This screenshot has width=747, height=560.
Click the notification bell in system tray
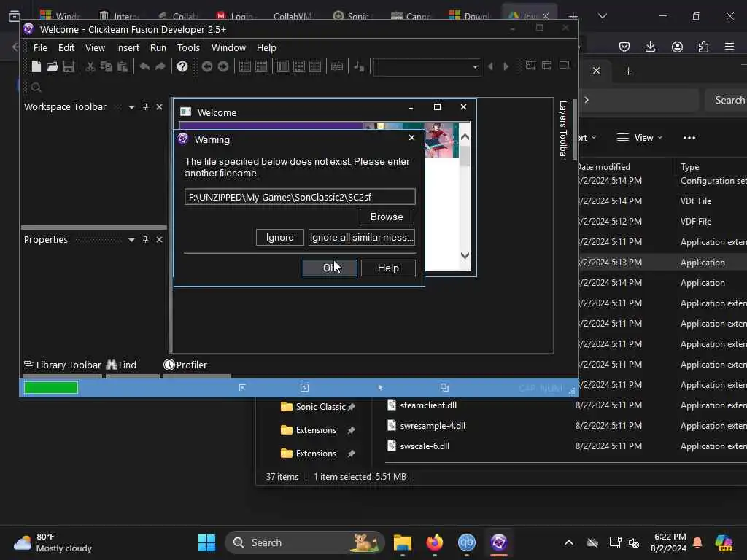[x=697, y=542]
